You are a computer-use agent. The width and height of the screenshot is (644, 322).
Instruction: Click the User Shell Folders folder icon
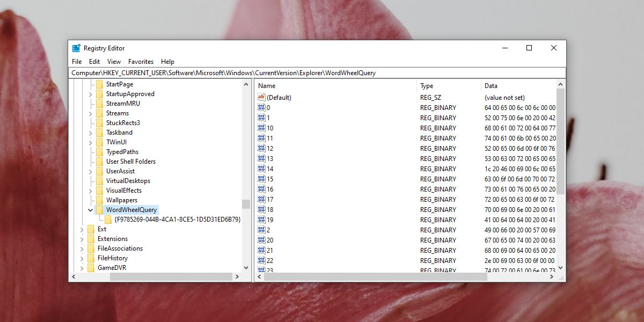point(99,162)
